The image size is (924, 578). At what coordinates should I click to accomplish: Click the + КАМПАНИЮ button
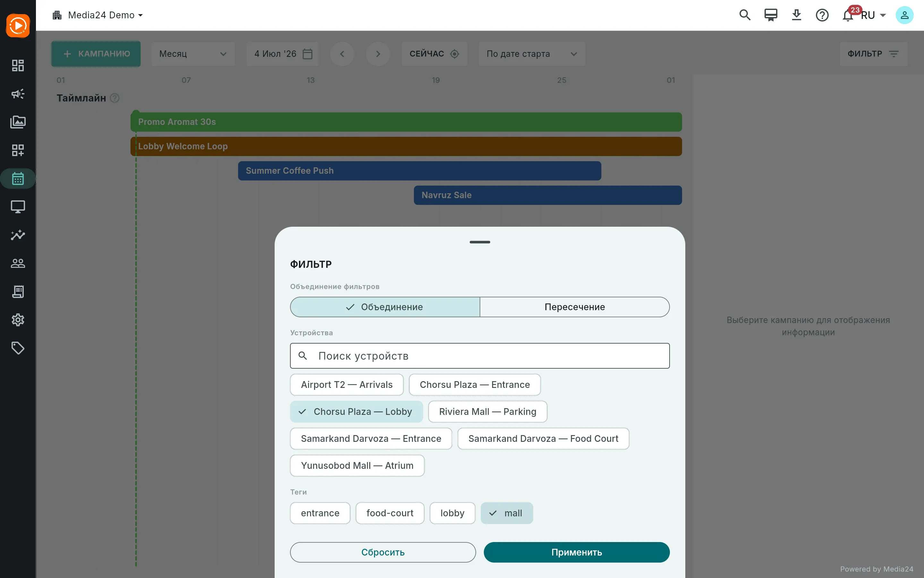pyautogui.click(x=96, y=54)
